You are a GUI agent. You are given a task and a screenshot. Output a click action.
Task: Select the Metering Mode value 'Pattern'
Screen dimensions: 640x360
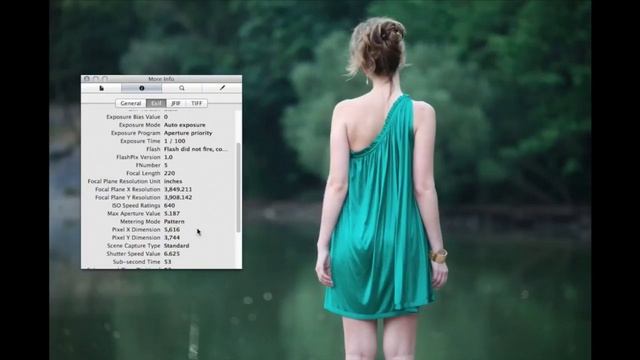(x=174, y=221)
